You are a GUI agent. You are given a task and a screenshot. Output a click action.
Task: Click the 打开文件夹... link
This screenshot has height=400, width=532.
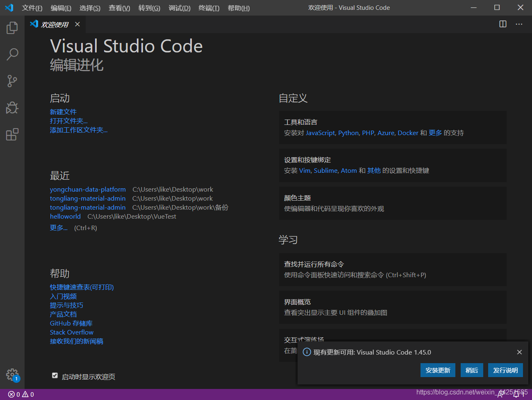69,121
